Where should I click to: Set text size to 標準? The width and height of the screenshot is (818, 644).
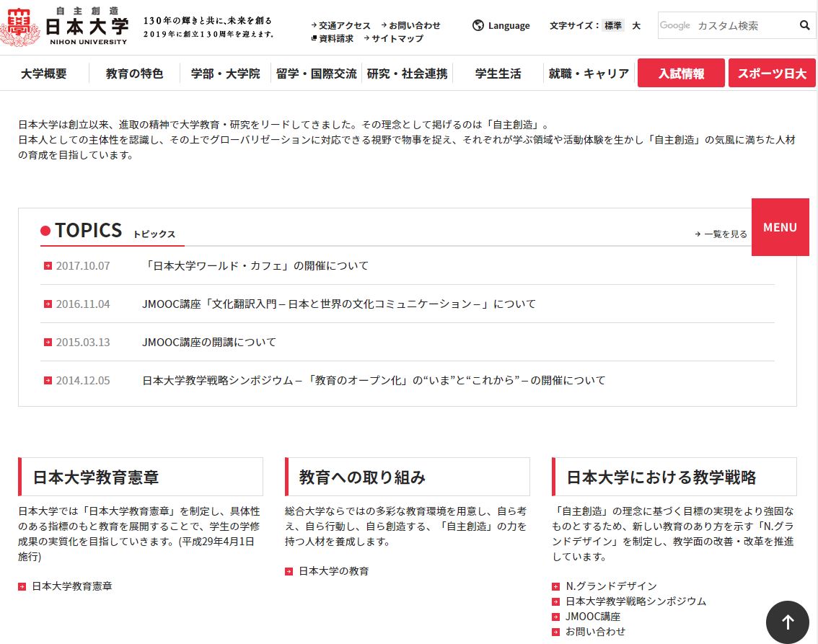tap(613, 25)
